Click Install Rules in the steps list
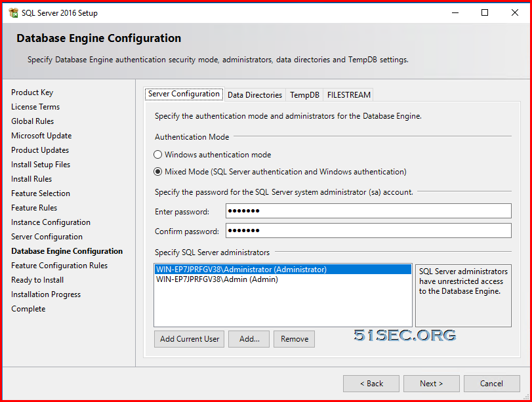 coord(31,179)
